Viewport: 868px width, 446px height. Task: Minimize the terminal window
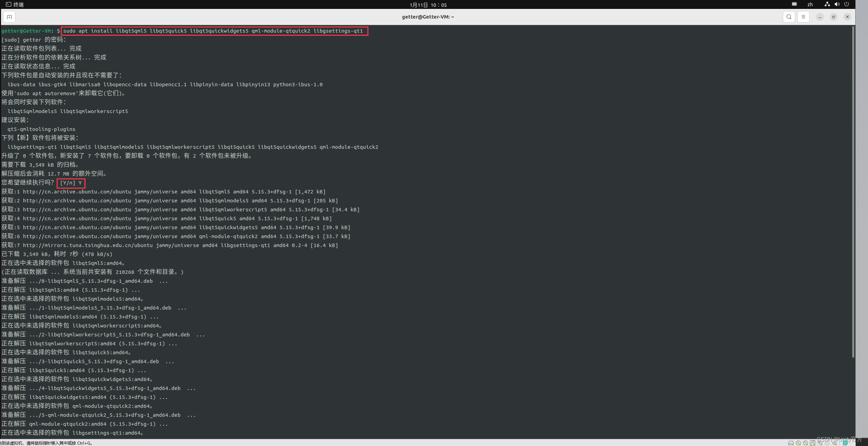[x=820, y=17]
